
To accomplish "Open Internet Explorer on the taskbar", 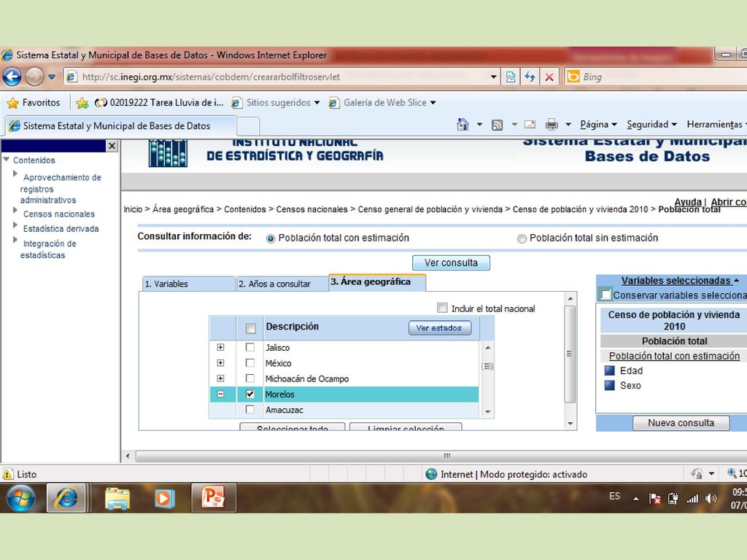I will coord(66,497).
